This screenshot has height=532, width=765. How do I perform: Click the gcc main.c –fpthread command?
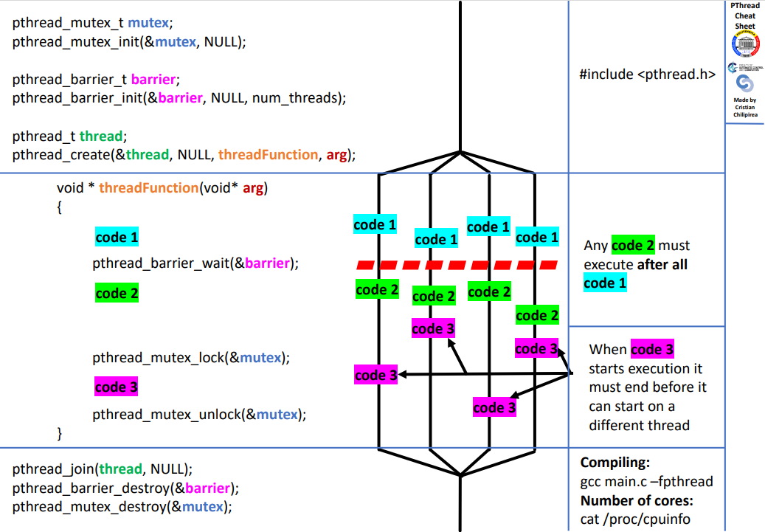pos(646,482)
